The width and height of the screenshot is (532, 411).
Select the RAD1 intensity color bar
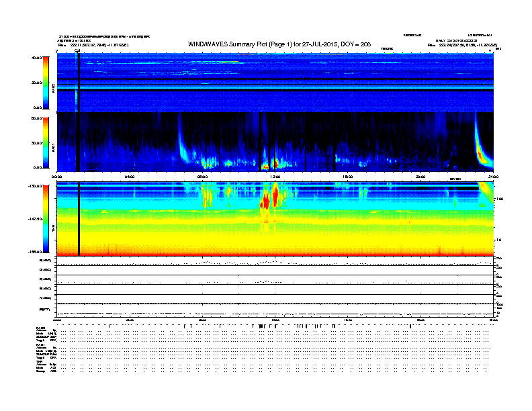46,143
